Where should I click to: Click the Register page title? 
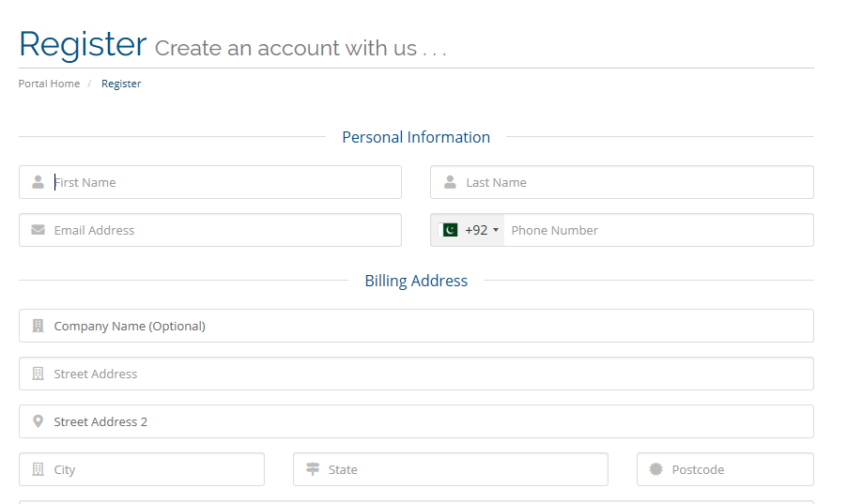tap(83, 44)
